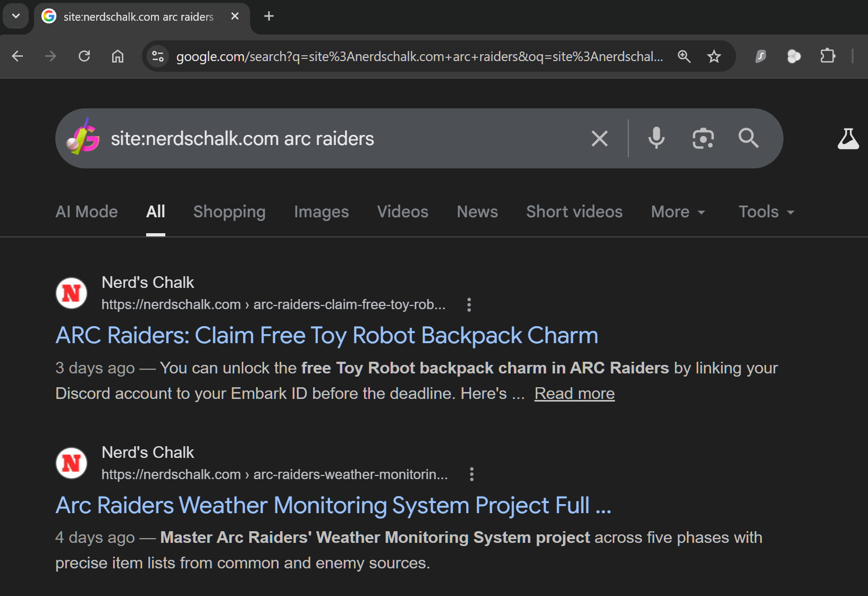The width and height of the screenshot is (868, 596).
Task: Reload the current page
Action: click(x=84, y=56)
